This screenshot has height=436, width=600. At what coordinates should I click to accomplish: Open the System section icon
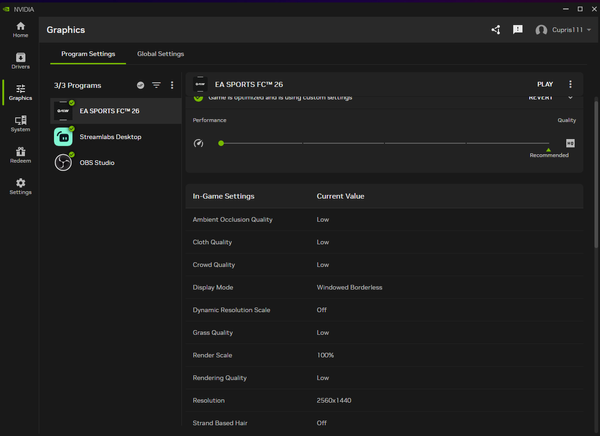coord(20,124)
